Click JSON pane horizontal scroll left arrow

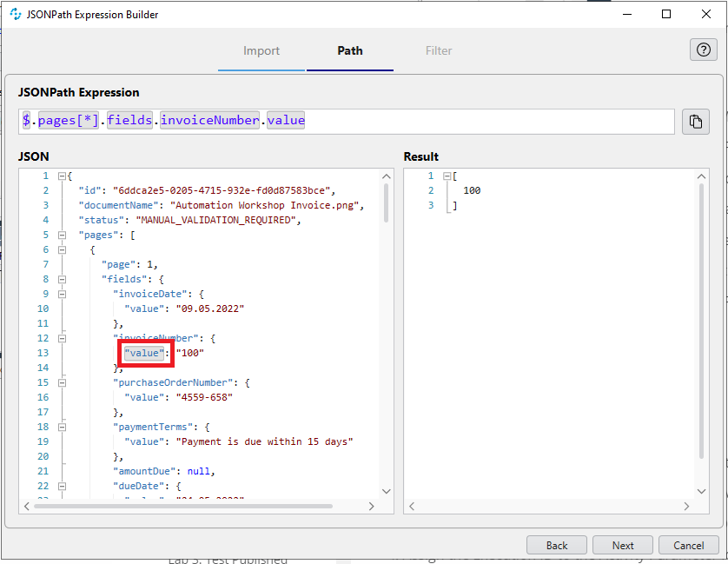pyautogui.click(x=26, y=507)
